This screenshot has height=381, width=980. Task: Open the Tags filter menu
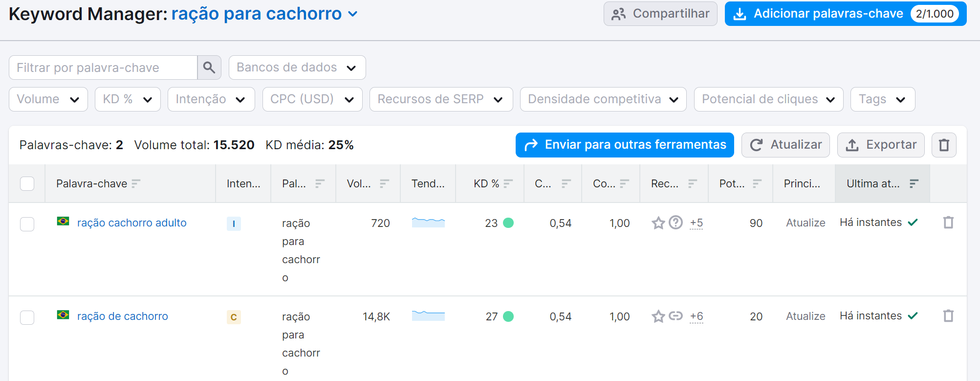882,99
